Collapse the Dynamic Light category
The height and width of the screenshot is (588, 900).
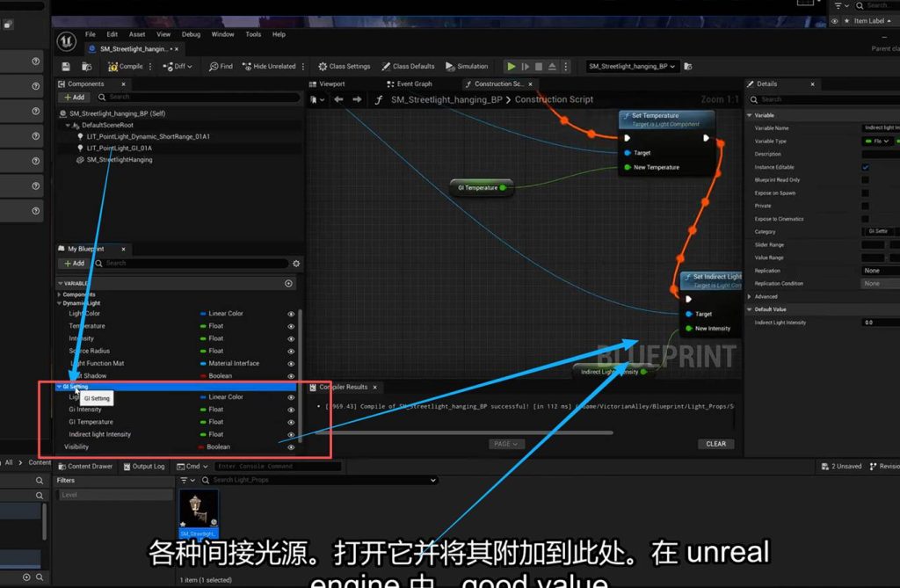(x=60, y=303)
